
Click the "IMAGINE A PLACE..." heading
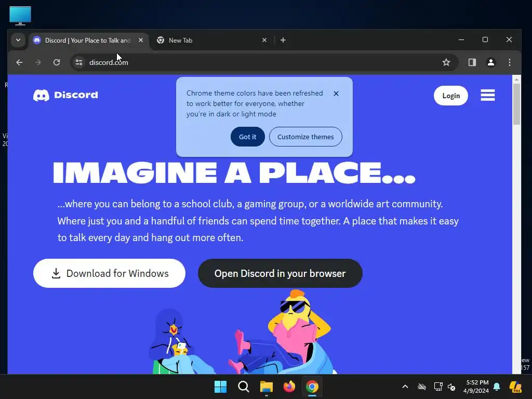(x=234, y=172)
